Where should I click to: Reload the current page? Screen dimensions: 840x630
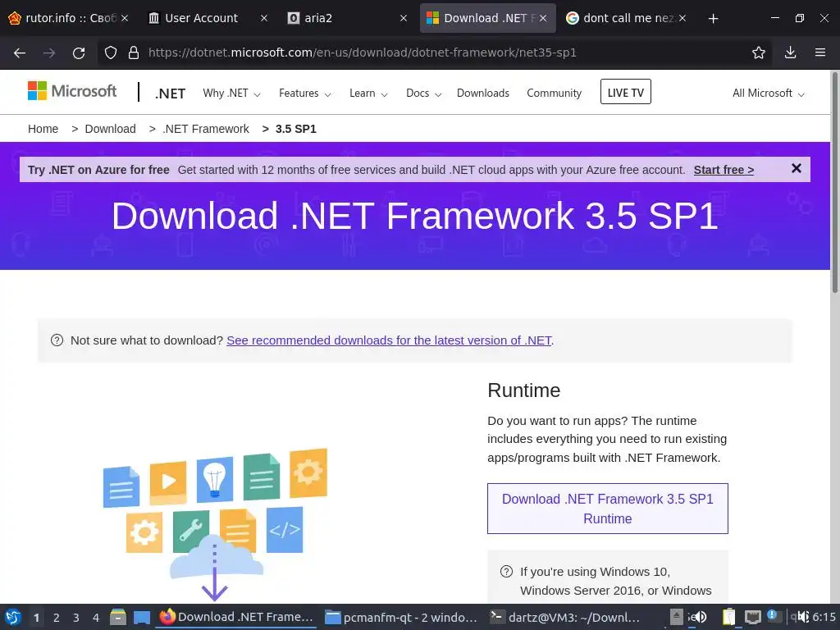pyautogui.click(x=79, y=52)
